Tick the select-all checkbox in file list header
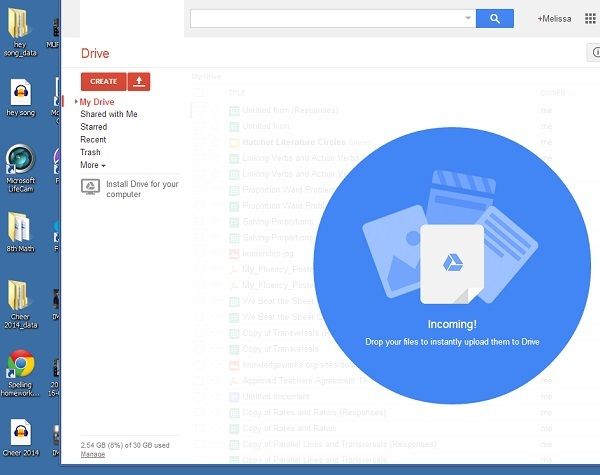Screen dimensions: 600x475 click(199, 92)
